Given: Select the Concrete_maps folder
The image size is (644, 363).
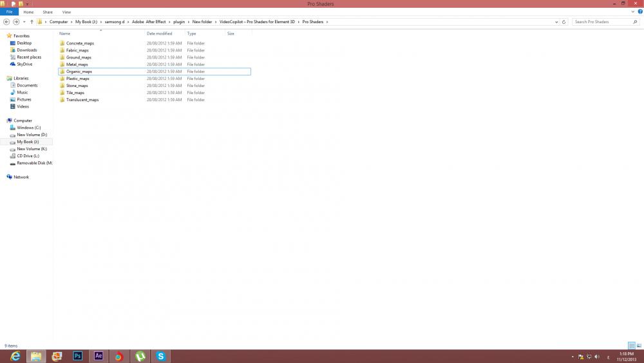Looking at the screenshot, I should (80, 43).
